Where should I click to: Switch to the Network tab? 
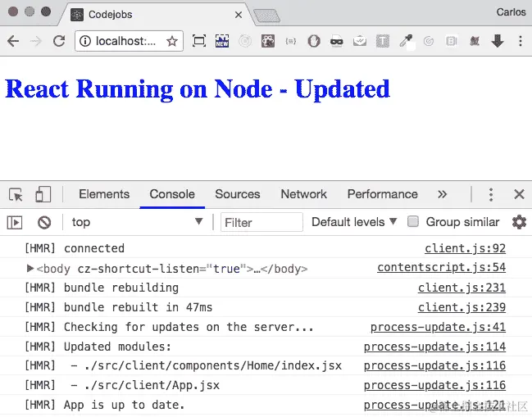coord(303,194)
